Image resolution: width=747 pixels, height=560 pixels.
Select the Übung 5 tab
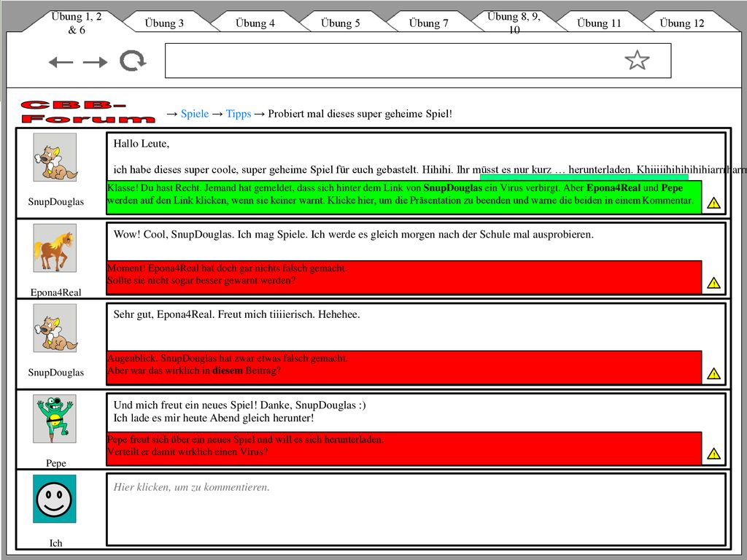click(340, 23)
